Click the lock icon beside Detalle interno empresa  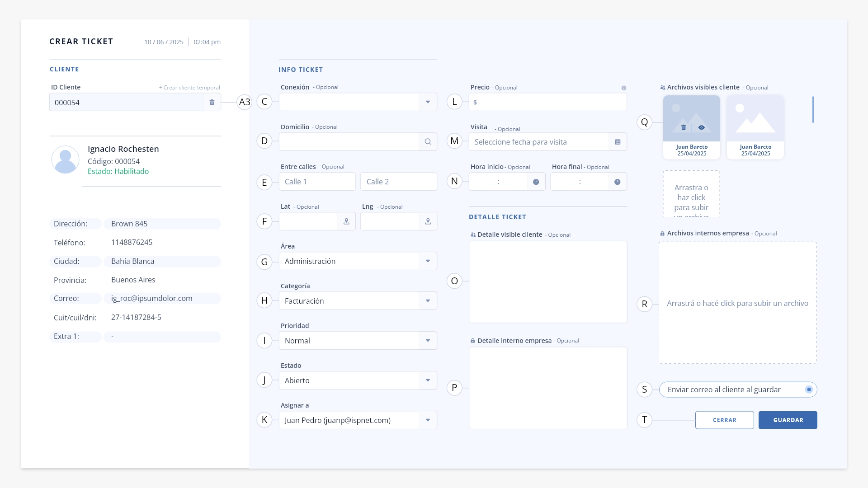pos(473,341)
